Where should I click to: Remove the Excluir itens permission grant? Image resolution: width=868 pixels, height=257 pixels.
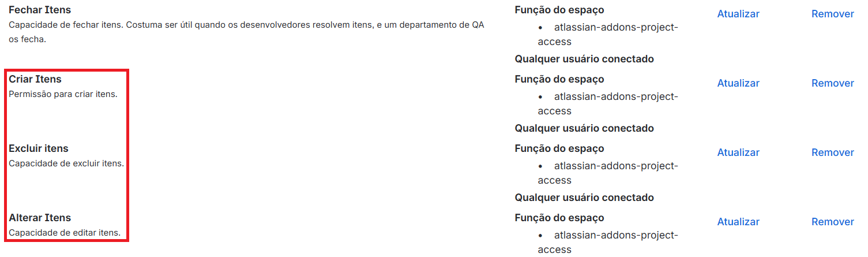tap(832, 152)
